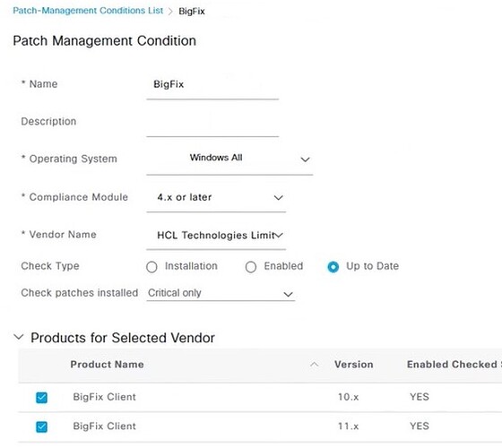This screenshot has width=502, height=448.
Task: Click into the Name input field
Action: 212,85
